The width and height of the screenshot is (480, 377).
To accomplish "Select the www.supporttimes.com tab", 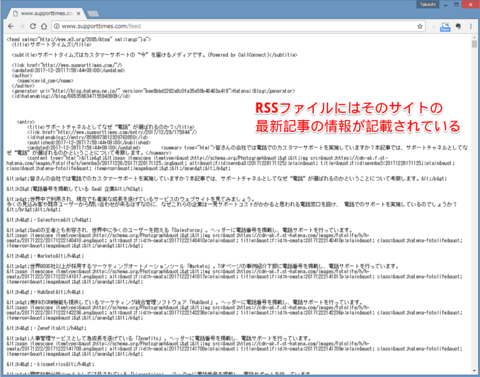I will [45, 13].
